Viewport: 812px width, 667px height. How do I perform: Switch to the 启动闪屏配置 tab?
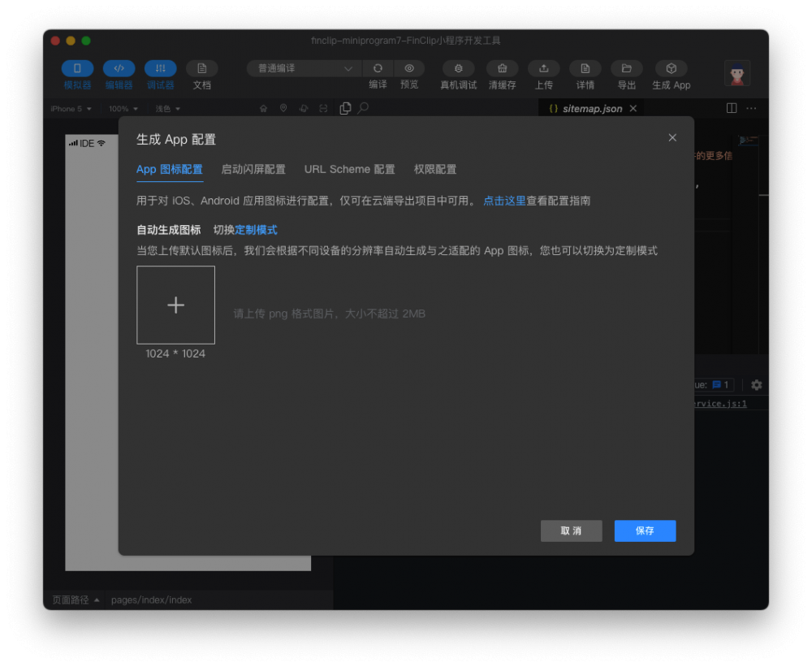tap(253, 170)
